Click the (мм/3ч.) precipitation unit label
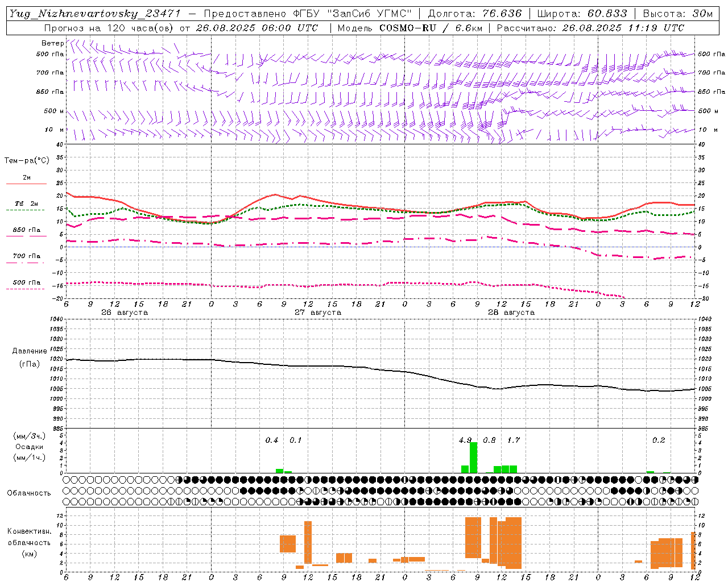 click(29, 436)
